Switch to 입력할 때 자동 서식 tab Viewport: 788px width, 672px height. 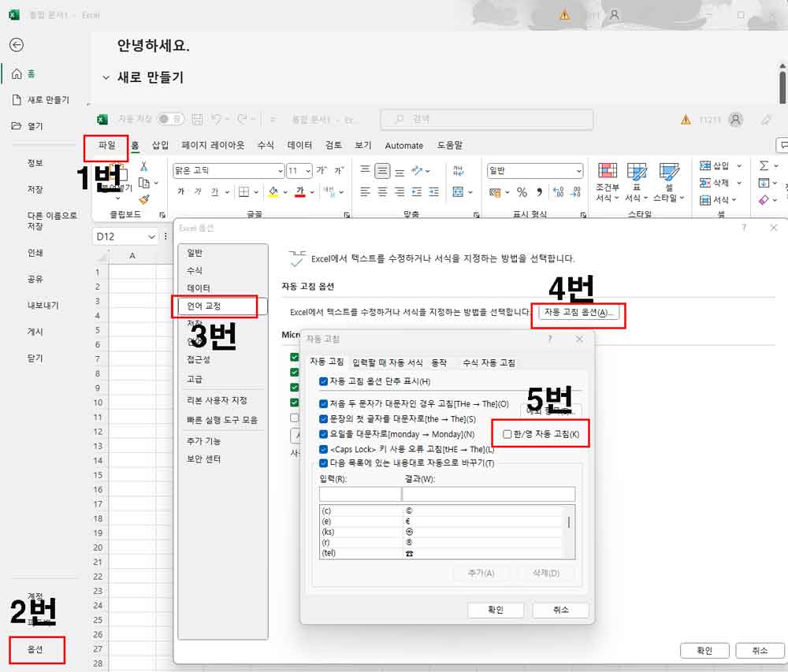pyautogui.click(x=388, y=362)
